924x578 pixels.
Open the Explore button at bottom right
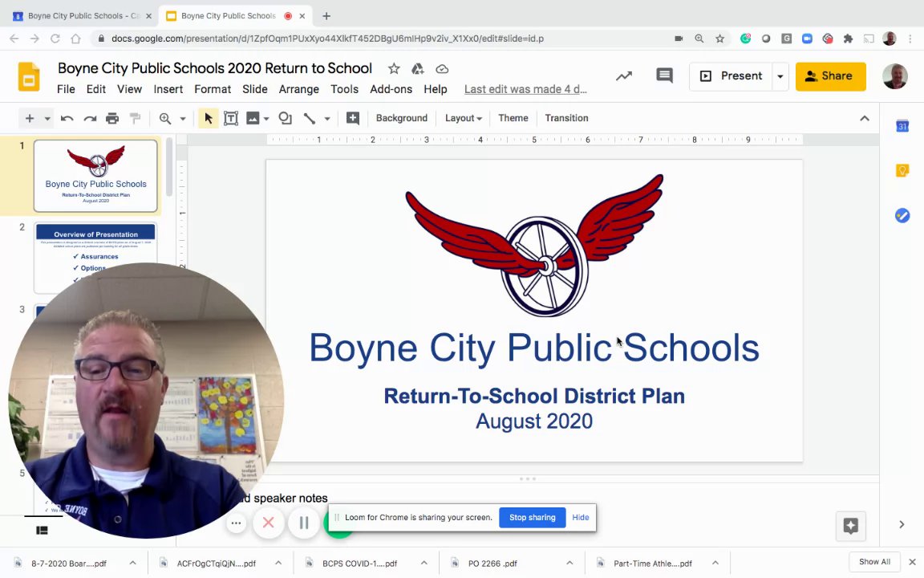click(850, 526)
